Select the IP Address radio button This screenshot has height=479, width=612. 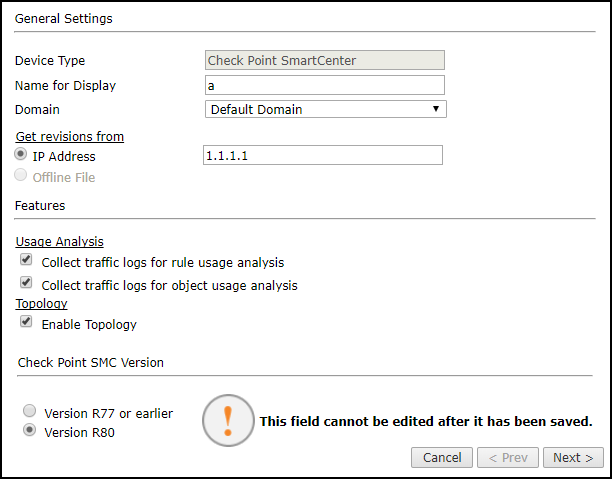click(20, 154)
